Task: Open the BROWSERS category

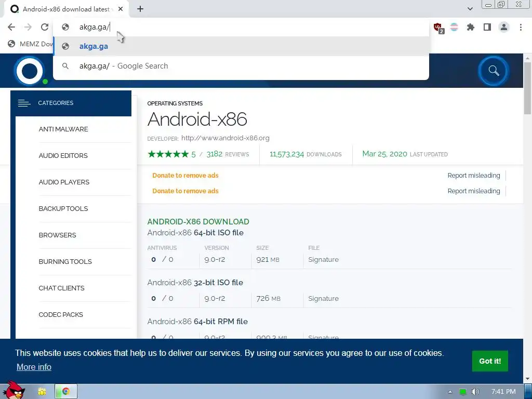Action: tap(57, 235)
